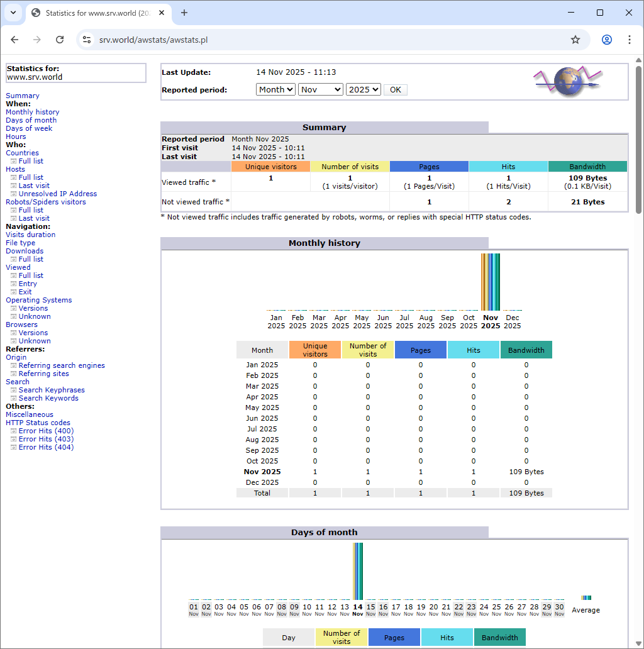Click the browser forward arrow
The width and height of the screenshot is (644, 649).
(x=37, y=40)
